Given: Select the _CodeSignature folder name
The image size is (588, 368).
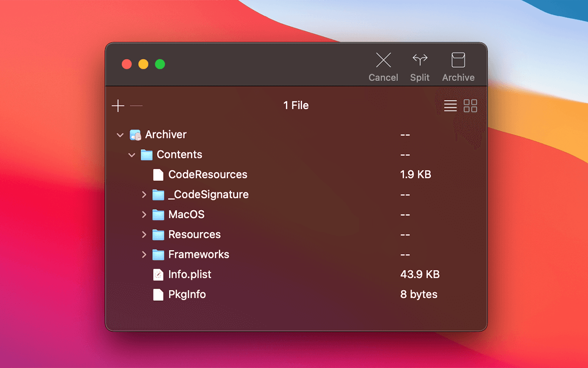Looking at the screenshot, I should [208, 195].
